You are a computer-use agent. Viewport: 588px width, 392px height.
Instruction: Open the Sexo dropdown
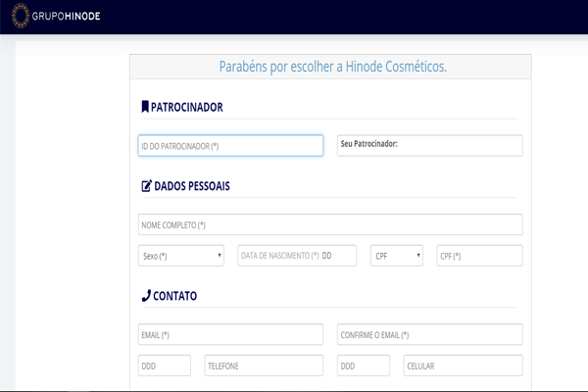click(x=181, y=256)
